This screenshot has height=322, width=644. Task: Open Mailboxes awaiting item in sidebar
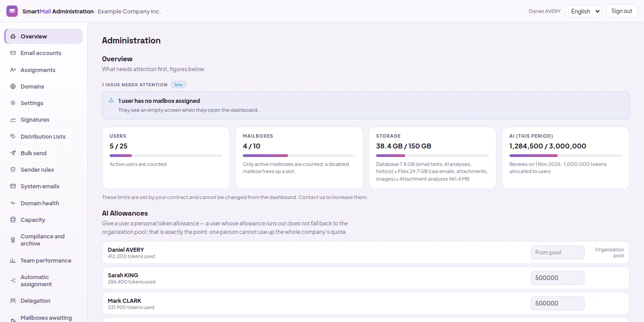44,318
